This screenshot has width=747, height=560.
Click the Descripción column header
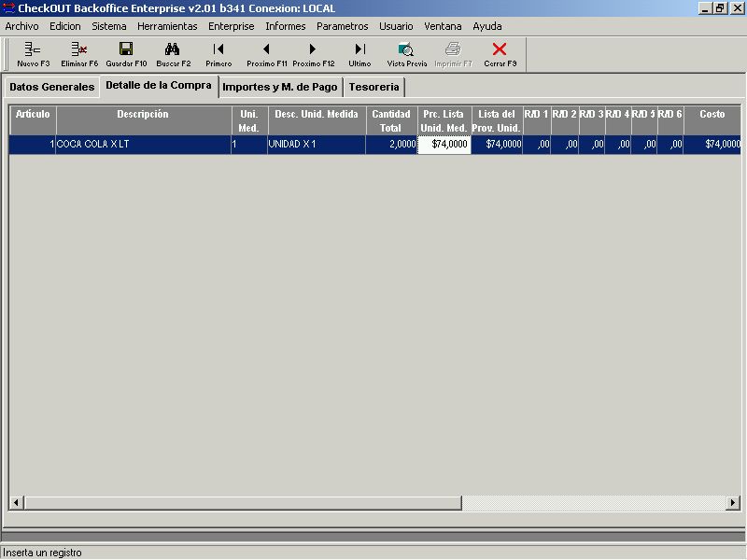coord(144,120)
